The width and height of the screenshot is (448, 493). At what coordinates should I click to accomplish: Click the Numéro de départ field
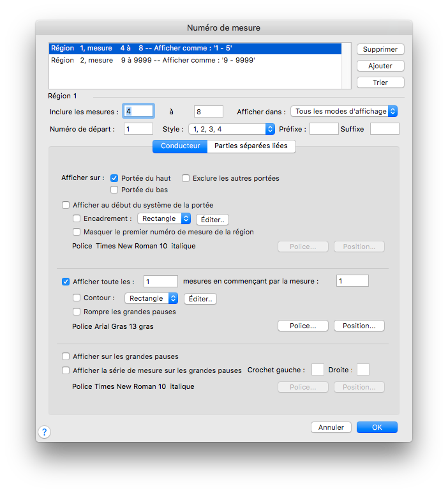click(138, 129)
